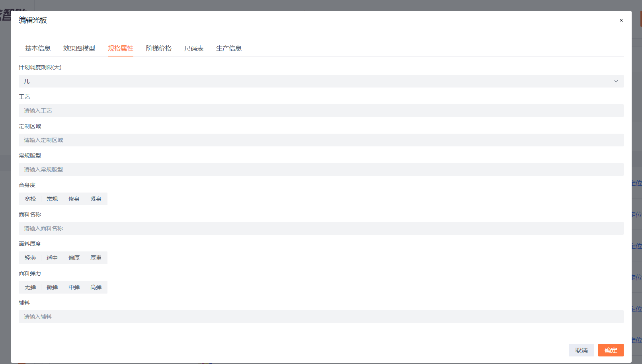Choose 偏厚 fabric thickness

click(x=74, y=258)
